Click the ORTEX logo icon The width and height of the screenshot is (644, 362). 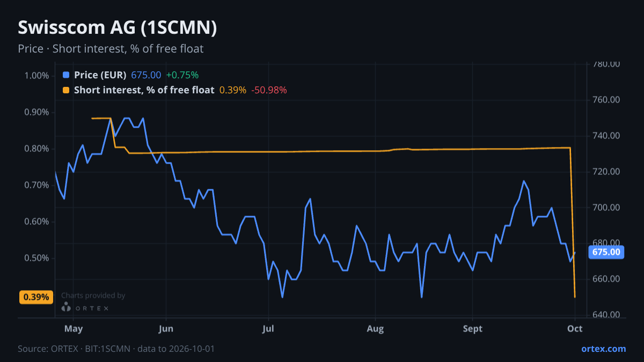click(x=66, y=307)
